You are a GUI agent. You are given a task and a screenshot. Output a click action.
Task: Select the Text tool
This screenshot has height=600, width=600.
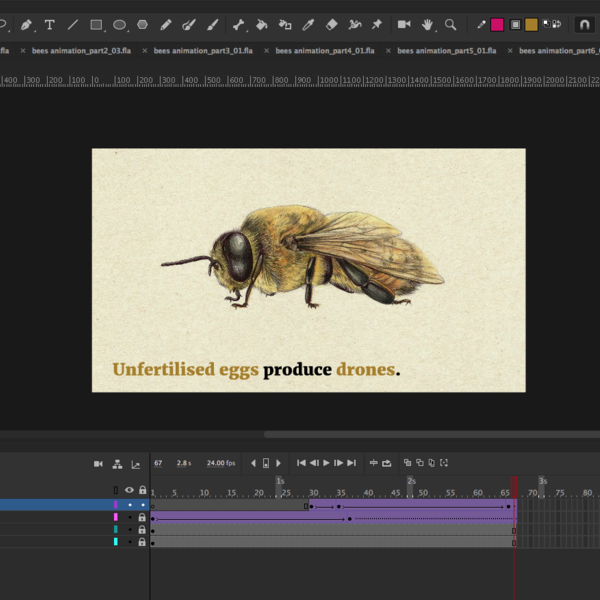(x=49, y=25)
